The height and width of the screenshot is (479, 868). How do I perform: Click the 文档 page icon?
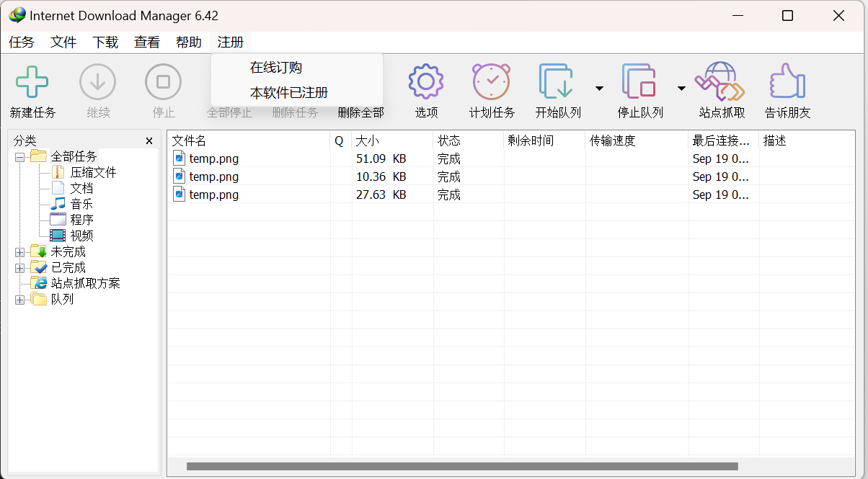[58, 188]
